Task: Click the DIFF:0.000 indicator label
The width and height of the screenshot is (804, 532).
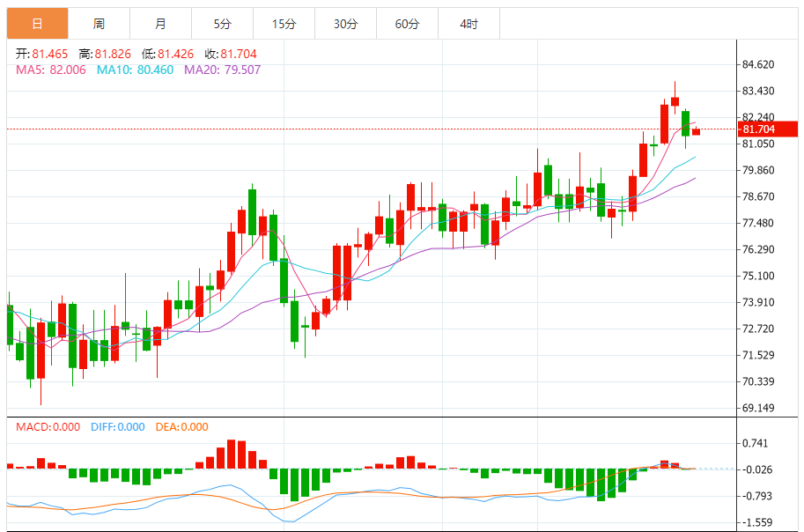Action: (x=118, y=427)
